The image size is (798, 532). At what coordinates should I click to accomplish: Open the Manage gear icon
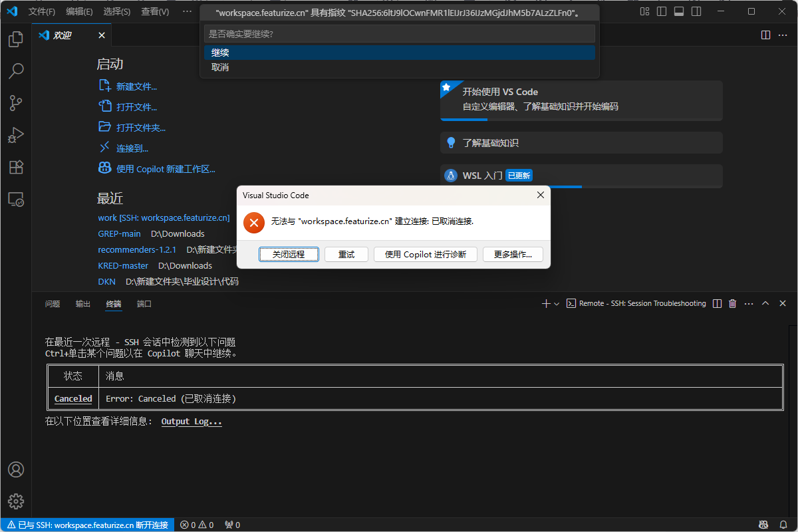point(16,501)
